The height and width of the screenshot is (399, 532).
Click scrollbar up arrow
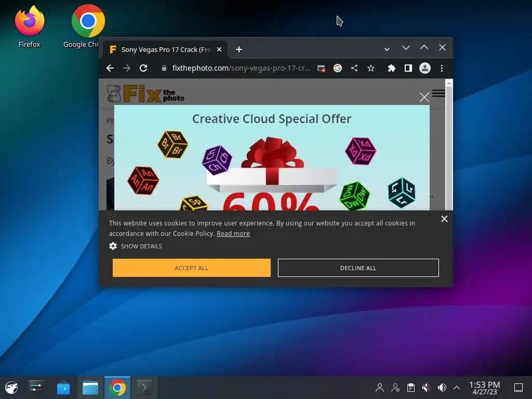click(x=449, y=83)
